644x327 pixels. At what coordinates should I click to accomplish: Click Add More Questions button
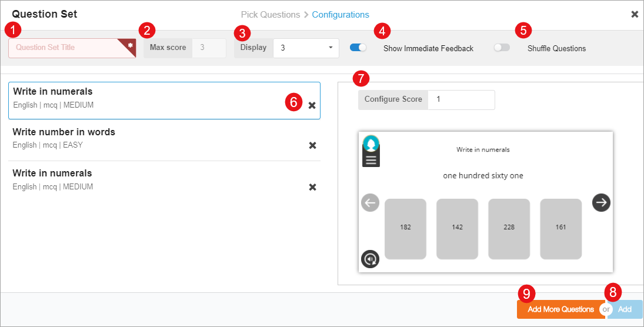tap(560, 309)
